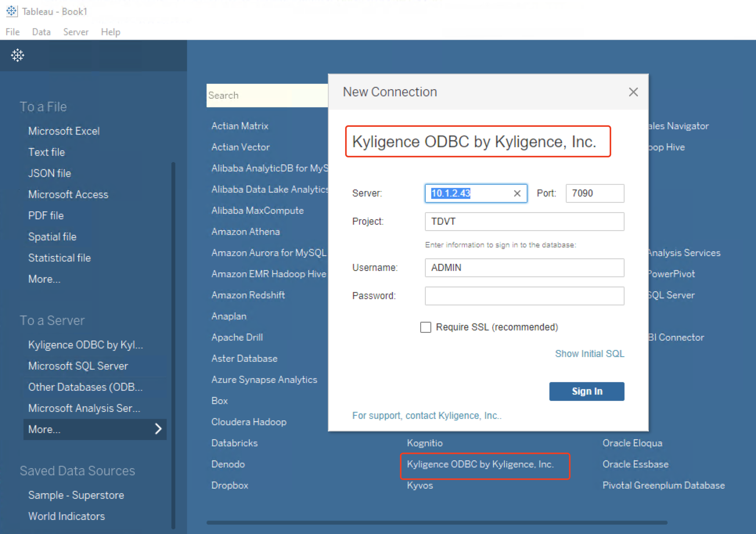Select Amazon Redshift from the connector list

pyautogui.click(x=248, y=295)
